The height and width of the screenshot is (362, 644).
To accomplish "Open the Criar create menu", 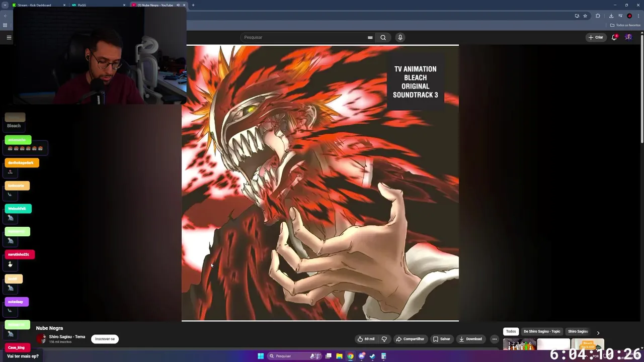I will pos(596,37).
